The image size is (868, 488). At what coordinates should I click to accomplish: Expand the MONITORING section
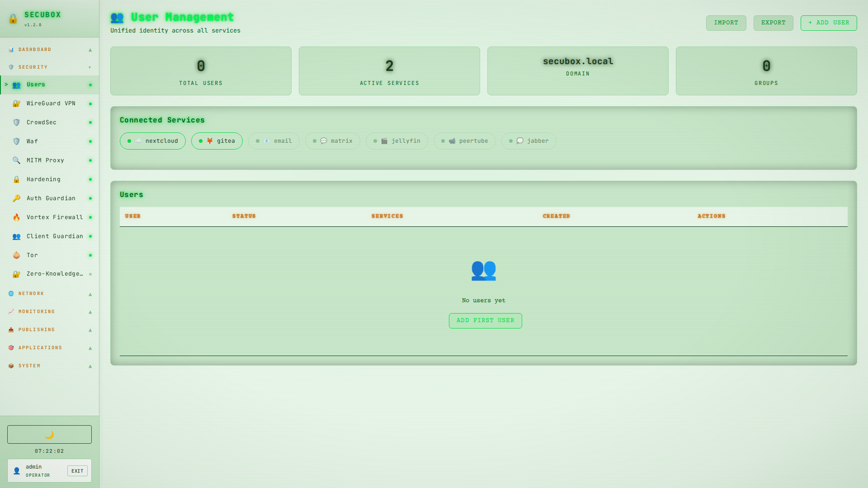[x=49, y=311]
